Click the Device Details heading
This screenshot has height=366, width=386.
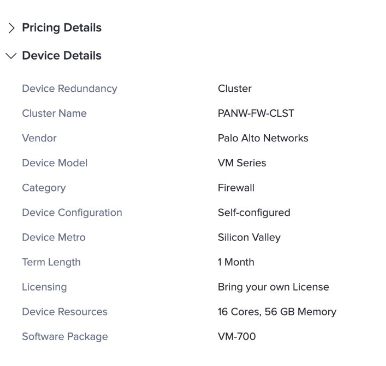62,56
